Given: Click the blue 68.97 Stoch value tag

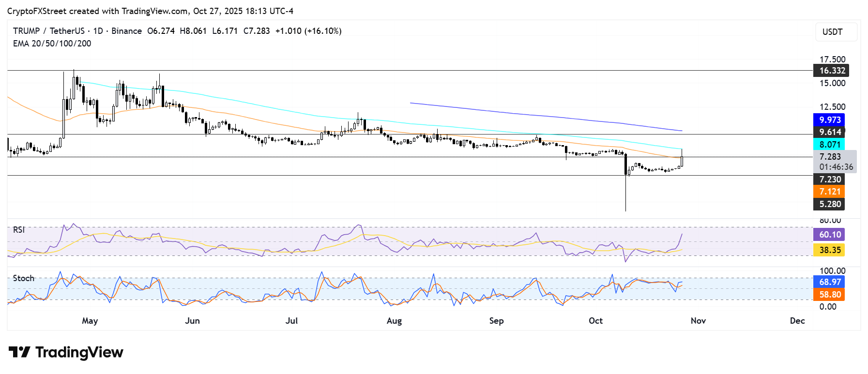Looking at the screenshot, I should pos(829,282).
